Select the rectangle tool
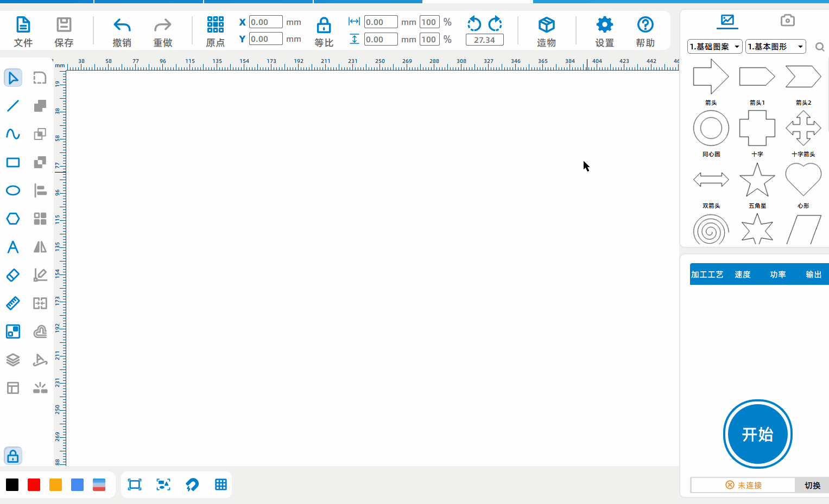The height and width of the screenshot is (504, 829). (13, 162)
